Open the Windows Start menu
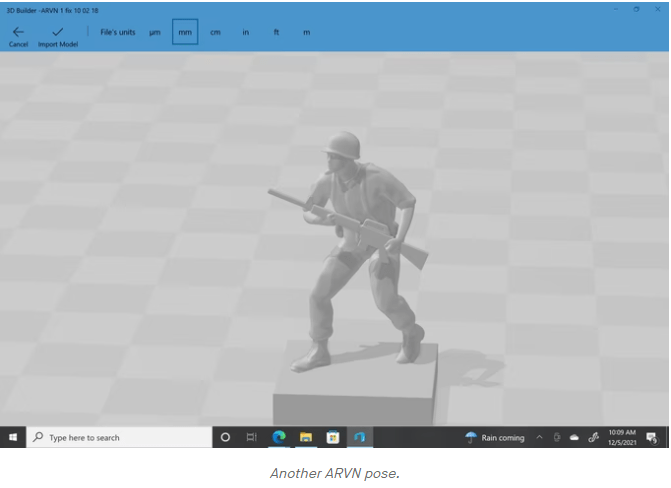671x488 pixels. pyautogui.click(x=13, y=437)
